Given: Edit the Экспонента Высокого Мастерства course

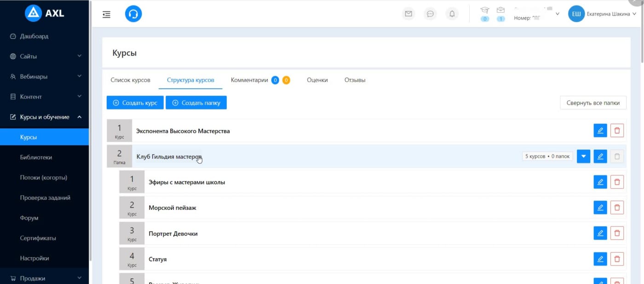Looking at the screenshot, I should point(600,131).
